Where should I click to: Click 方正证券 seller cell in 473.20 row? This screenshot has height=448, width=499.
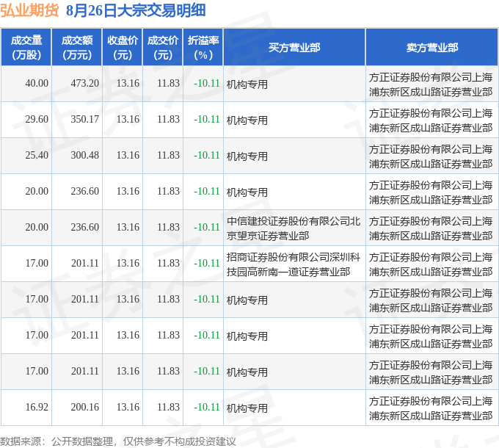431,84
